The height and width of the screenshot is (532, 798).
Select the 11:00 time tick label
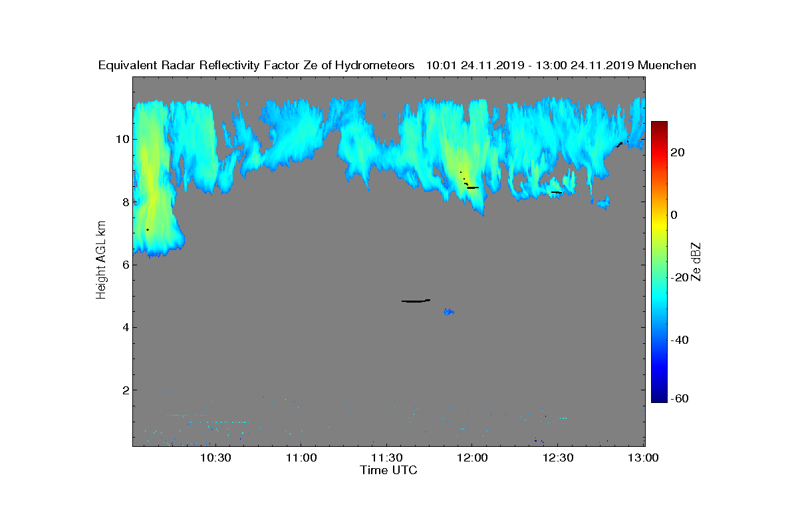[x=301, y=458]
